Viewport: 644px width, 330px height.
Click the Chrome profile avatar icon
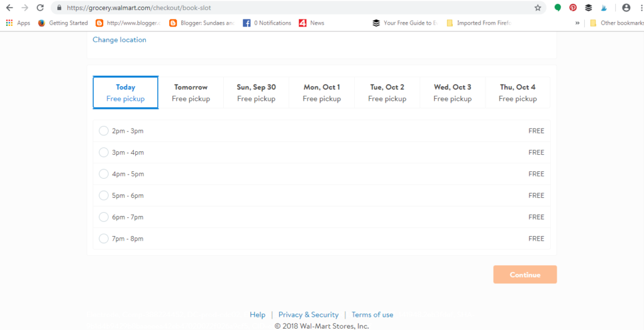coord(626,8)
